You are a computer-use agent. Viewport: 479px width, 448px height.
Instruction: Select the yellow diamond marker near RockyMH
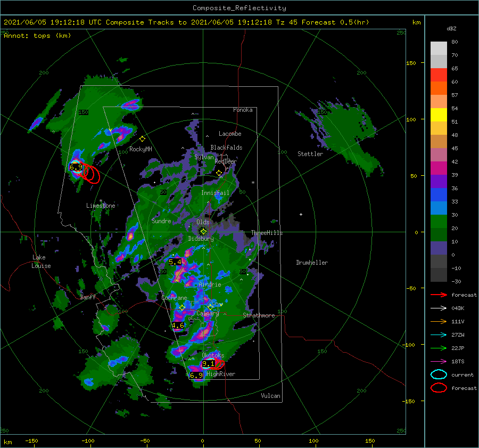coord(142,139)
